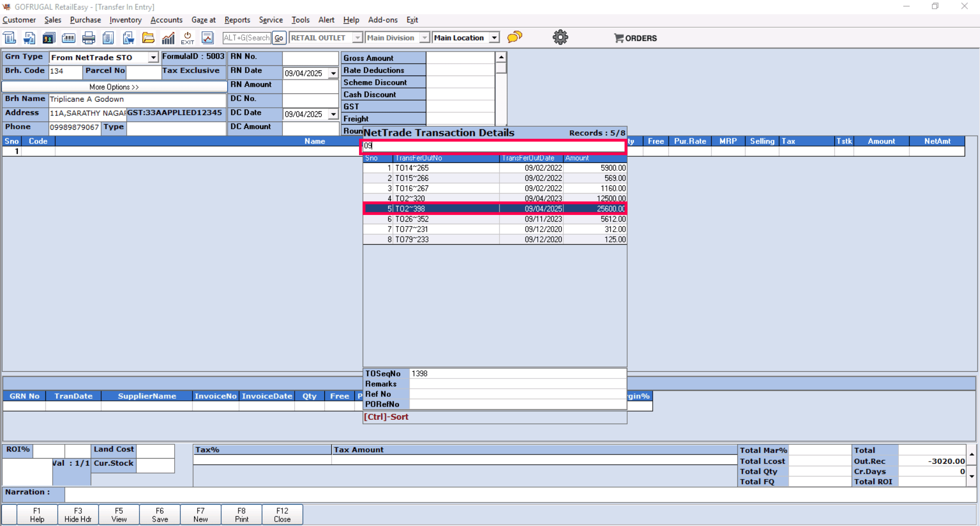This screenshot has height=526, width=980.
Task: Open the Accounts menu
Action: click(166, 20)
